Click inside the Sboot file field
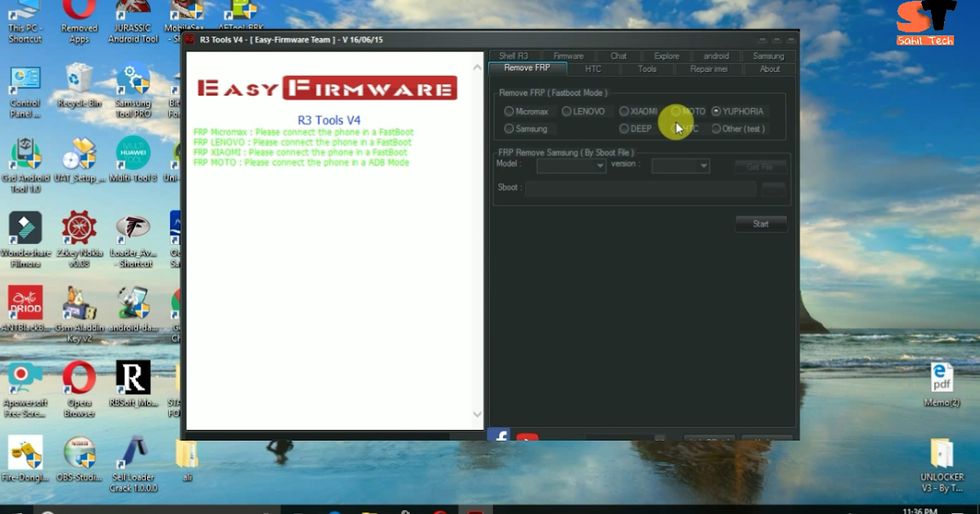 [x=641, y=188]
